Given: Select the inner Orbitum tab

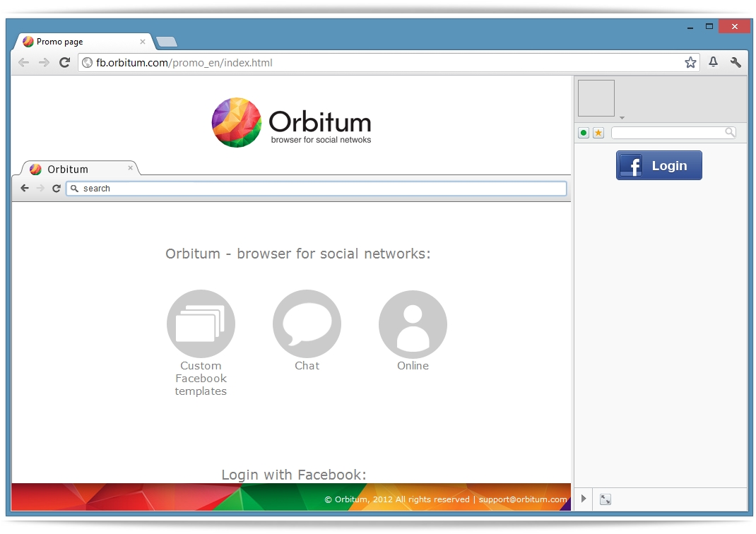Looking at the screenshot, I should (x=80, y=169).
